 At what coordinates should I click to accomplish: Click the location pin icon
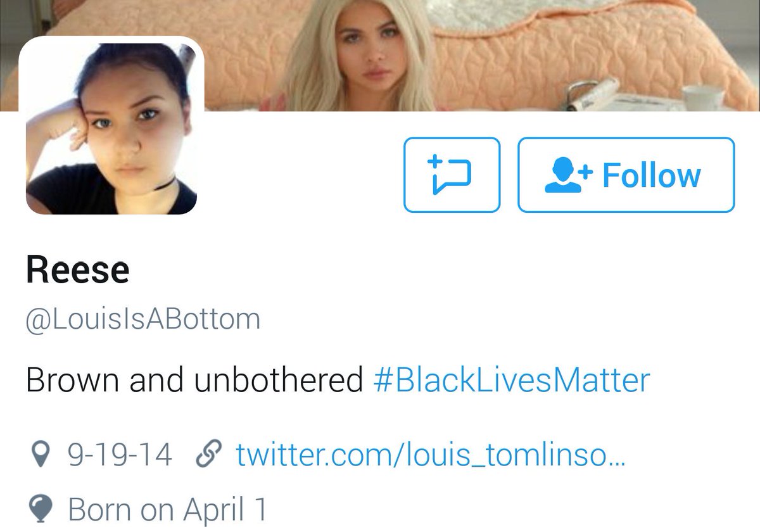point(39,455)
